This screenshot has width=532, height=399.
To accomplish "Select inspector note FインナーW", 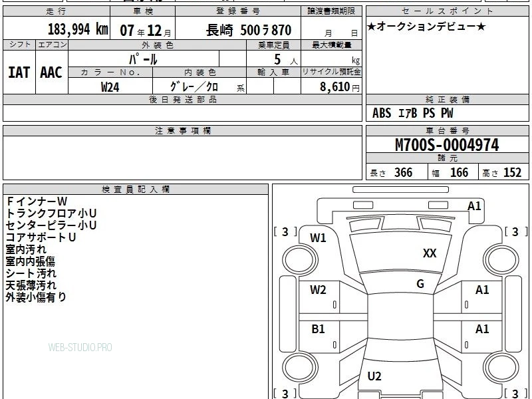I will click(37, 201).
